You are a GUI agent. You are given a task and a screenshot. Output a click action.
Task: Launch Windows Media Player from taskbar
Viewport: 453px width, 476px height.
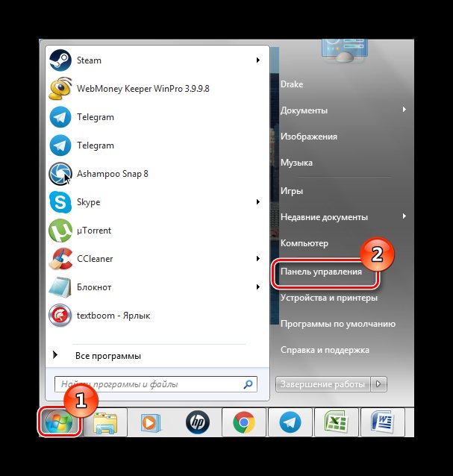150,422
